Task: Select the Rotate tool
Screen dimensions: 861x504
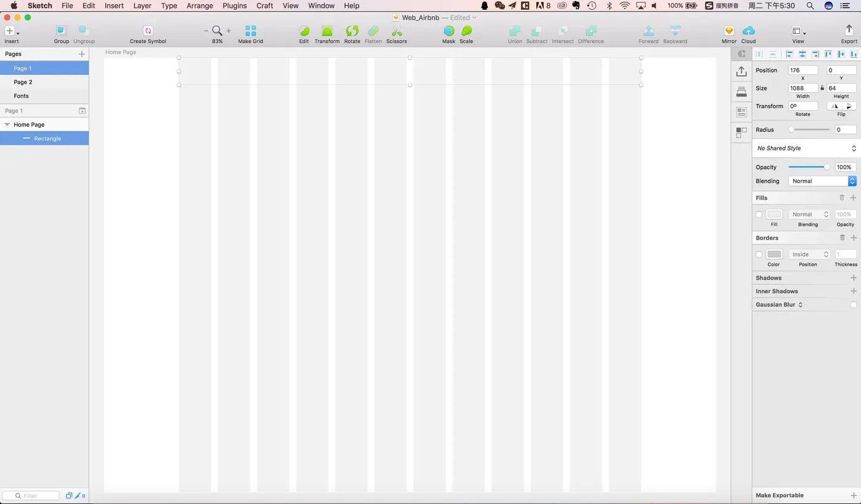Action: pyautogui.click(x=352, y=31)
